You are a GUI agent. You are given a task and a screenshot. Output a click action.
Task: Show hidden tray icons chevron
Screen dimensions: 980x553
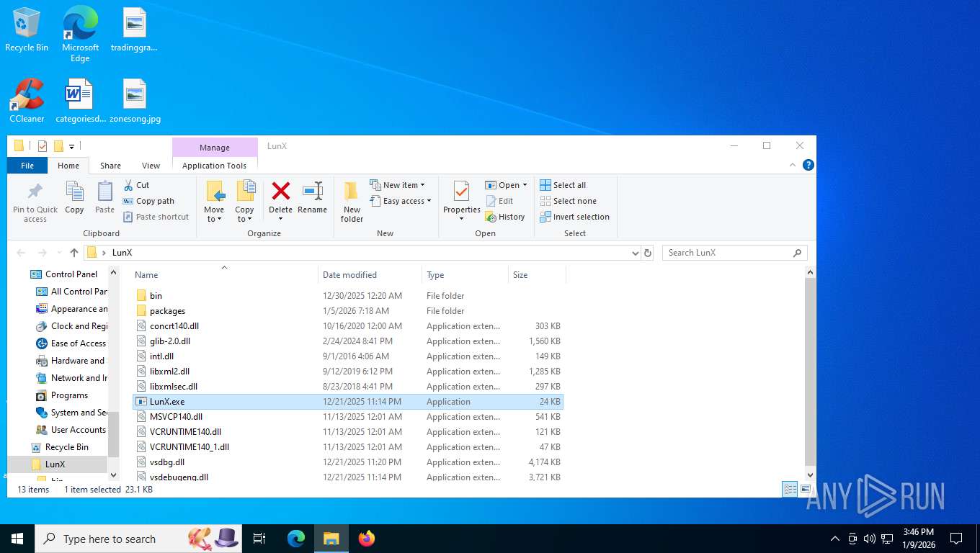tap(835, 539)
